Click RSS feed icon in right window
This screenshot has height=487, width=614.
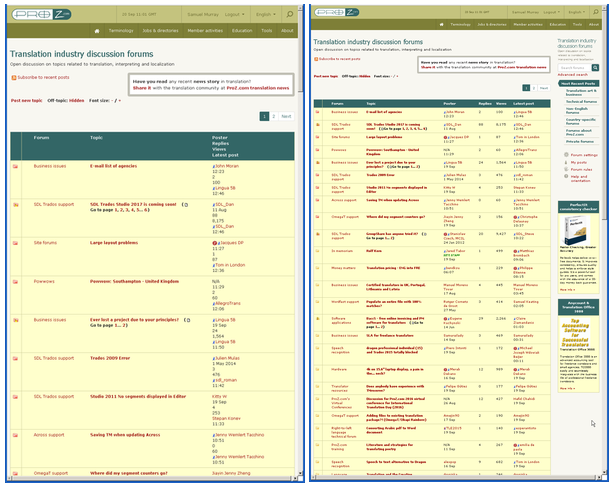pos(316,59)
